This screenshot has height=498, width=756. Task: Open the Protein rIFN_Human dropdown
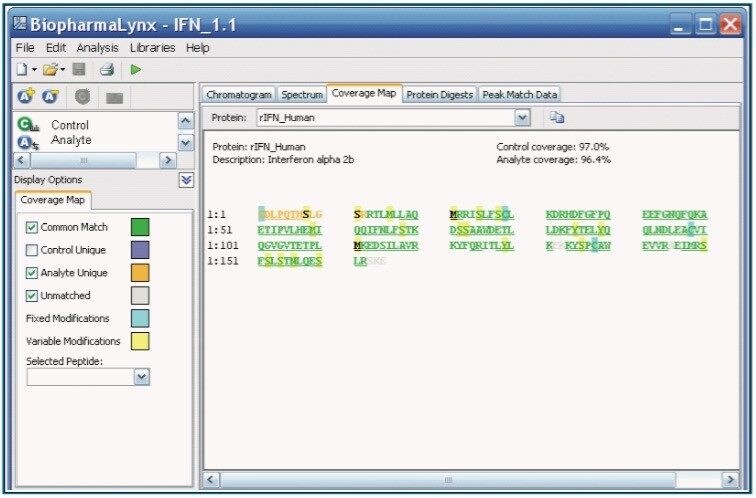click(522, 118)
